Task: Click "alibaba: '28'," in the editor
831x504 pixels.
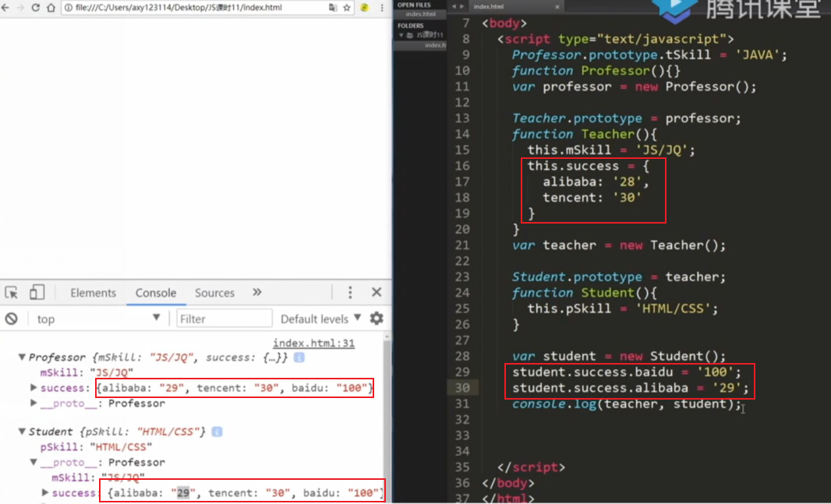Action: click(x=596, y=182)
